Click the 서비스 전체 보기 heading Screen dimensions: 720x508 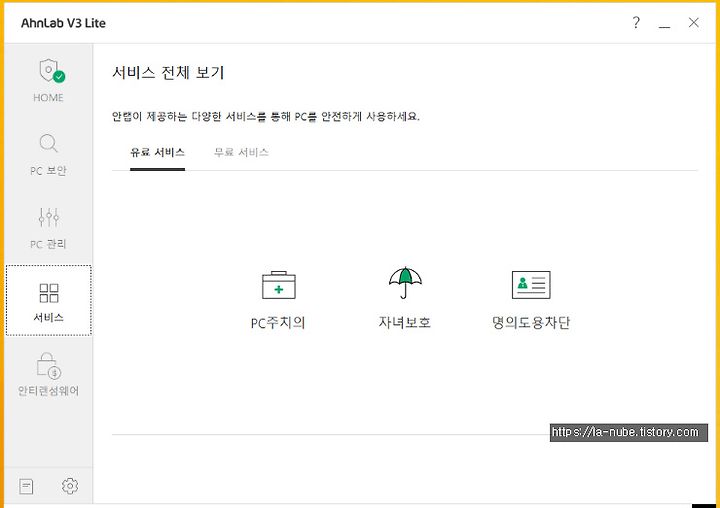(169, 73)
